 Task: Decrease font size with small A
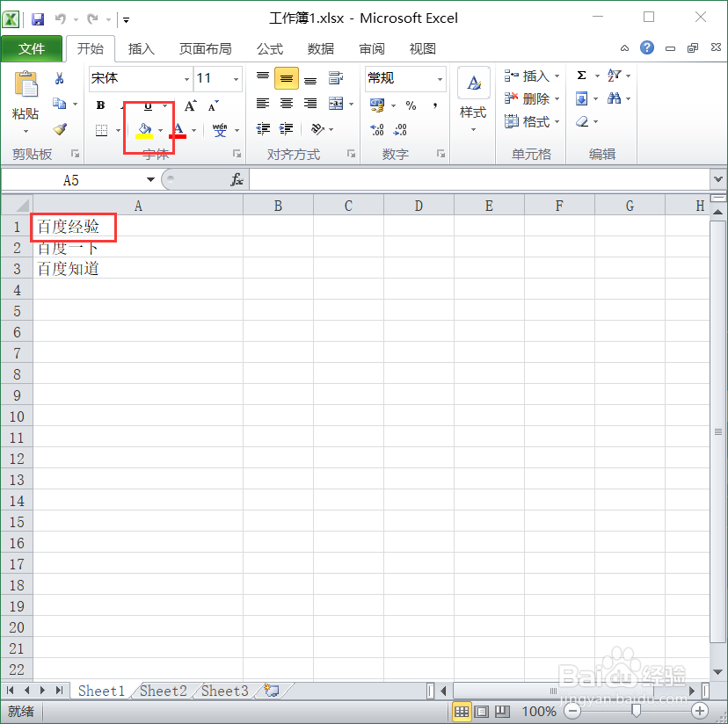pyautogui.click(x=213, y=105)
